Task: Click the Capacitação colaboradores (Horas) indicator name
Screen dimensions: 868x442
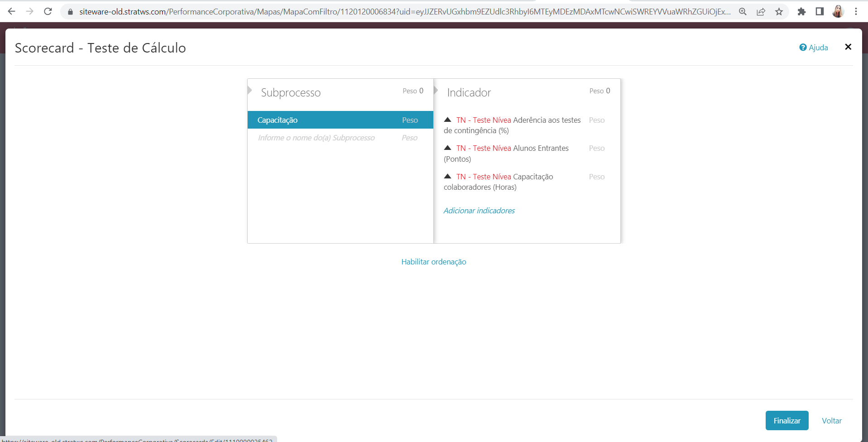Action: (499, 182)
